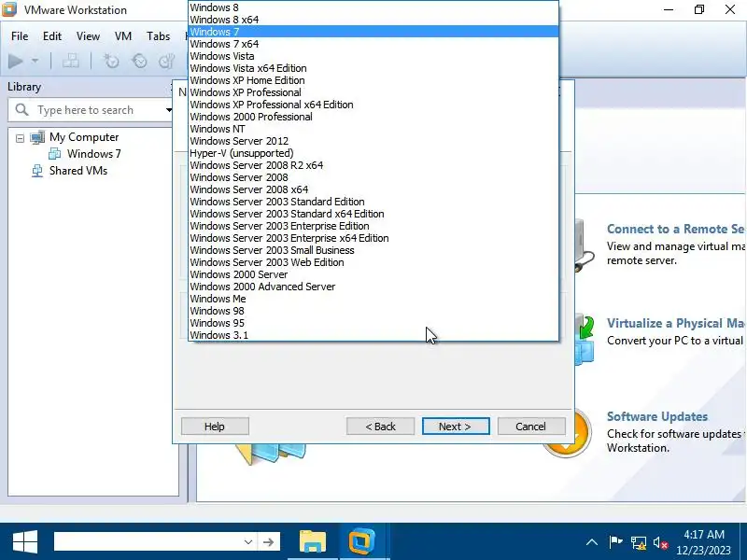Choose Windows NT from the list

pyautogui.click(x=373, y=129)
